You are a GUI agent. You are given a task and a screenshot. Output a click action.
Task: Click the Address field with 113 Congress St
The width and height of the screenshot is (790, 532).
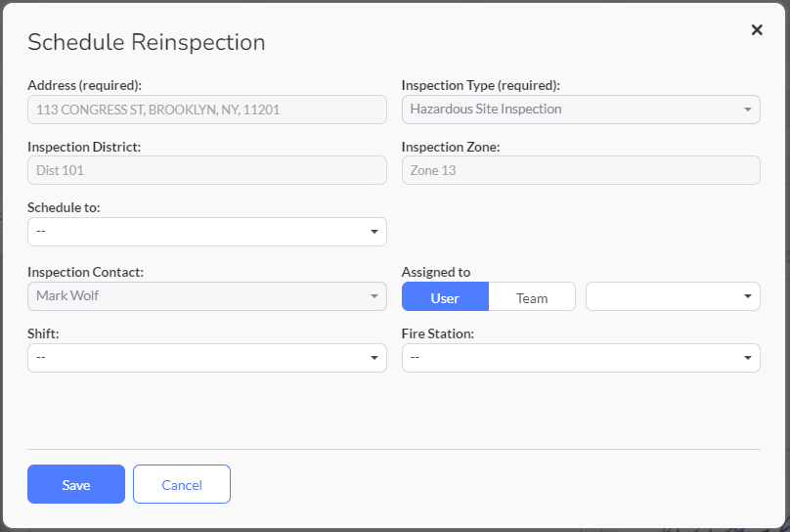(x=207, y=110)
